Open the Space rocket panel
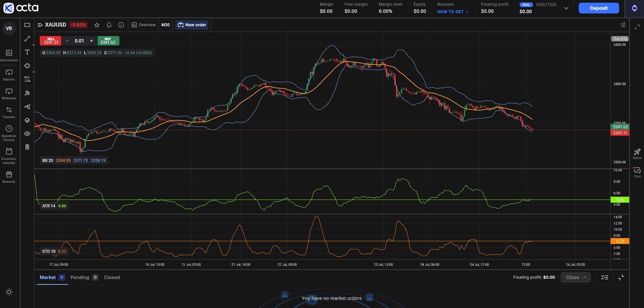The height and width of the screenshot is (308, 644). (636, 152)
